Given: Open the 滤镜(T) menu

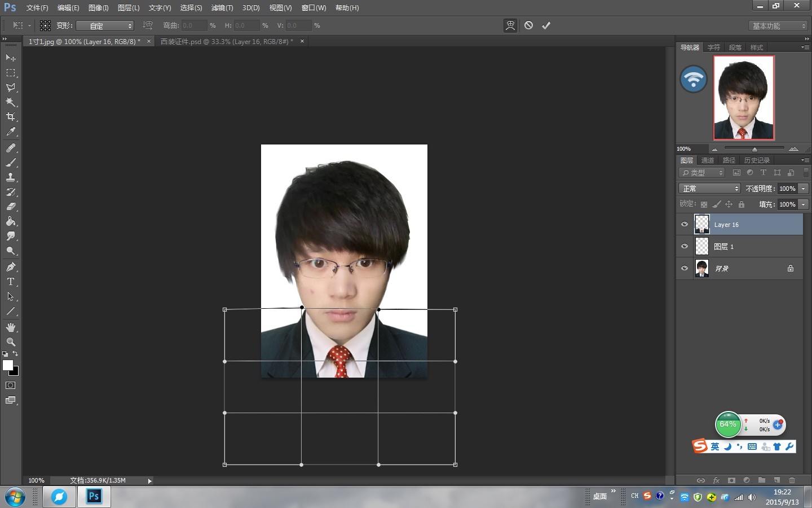Looking at the screenshot, I should click(222, 8).
